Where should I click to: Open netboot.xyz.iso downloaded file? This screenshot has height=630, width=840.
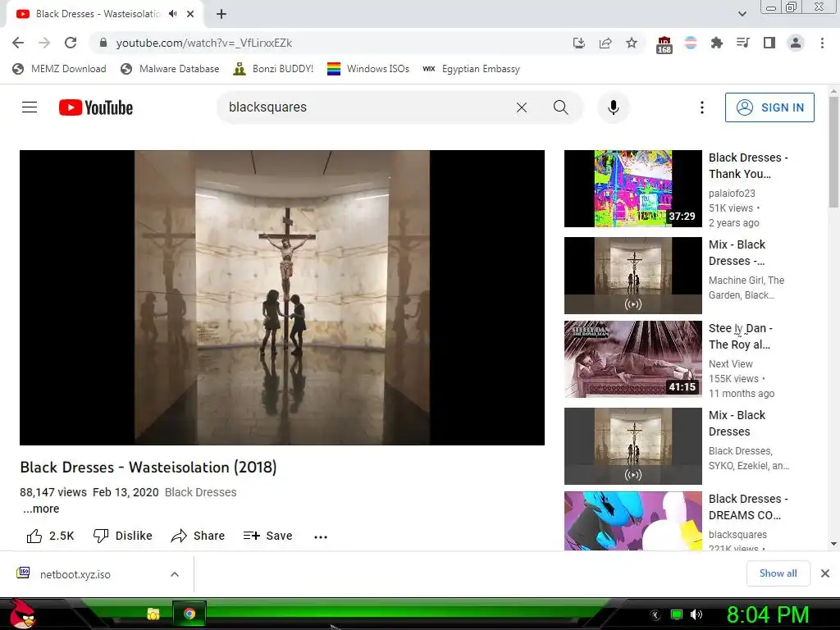point(75,574)
